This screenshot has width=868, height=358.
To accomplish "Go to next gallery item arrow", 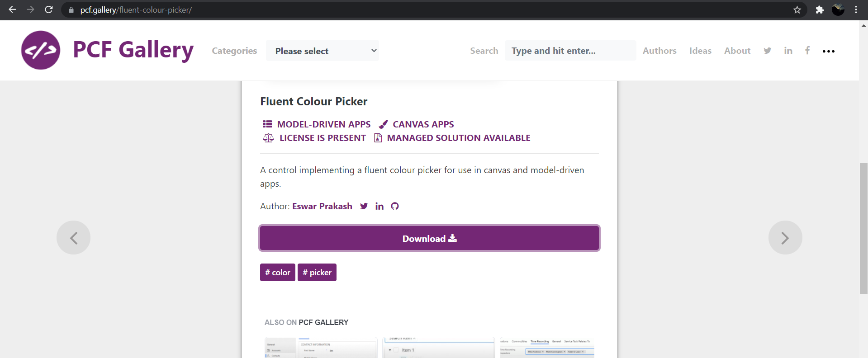I will pyautogui.click(x=785, y=238).
